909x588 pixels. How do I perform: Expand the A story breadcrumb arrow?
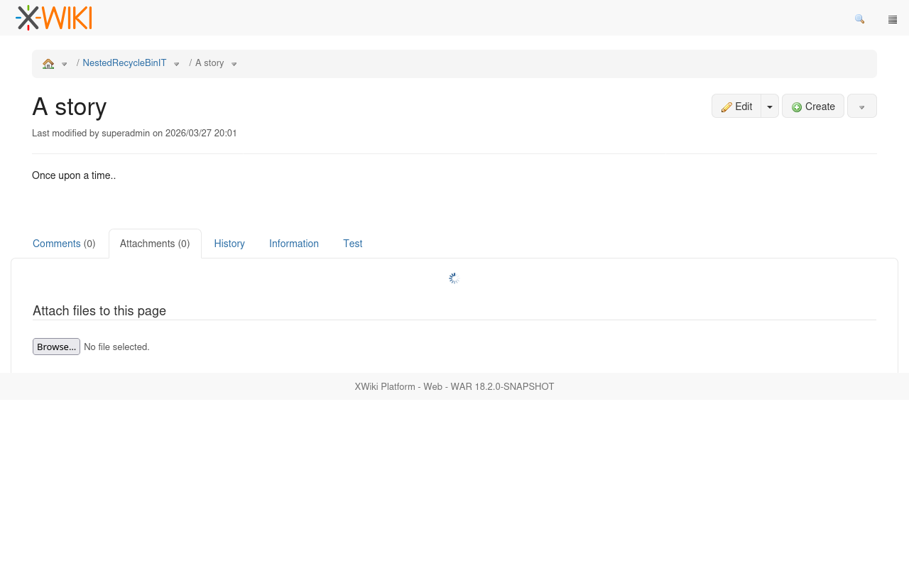(x=234, y=64)
